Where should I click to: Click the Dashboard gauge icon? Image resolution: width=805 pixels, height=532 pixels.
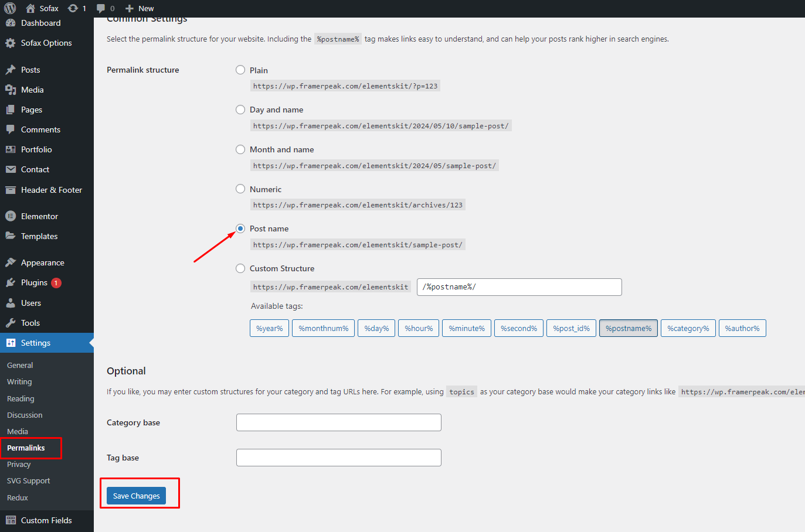11,23
